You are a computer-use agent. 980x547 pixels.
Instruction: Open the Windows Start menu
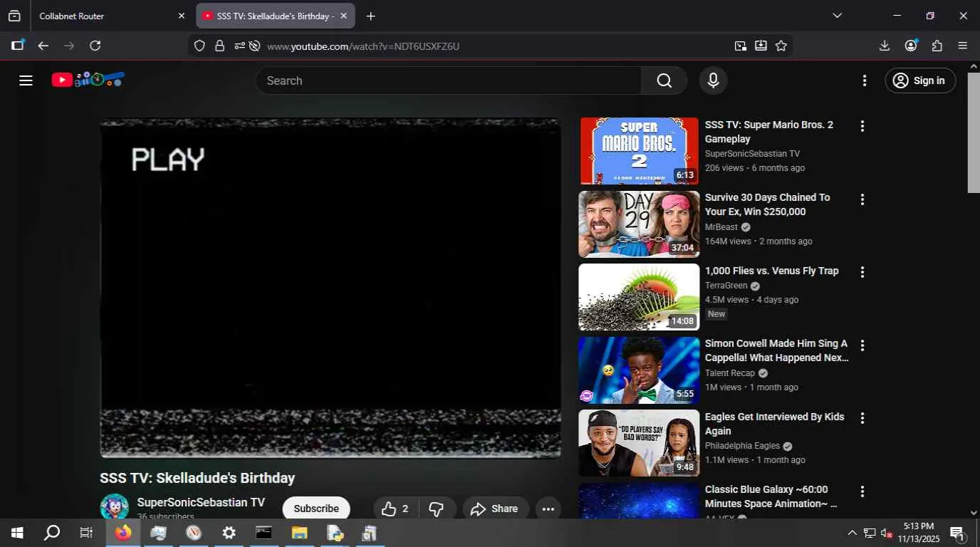click(x=17, y=533)
